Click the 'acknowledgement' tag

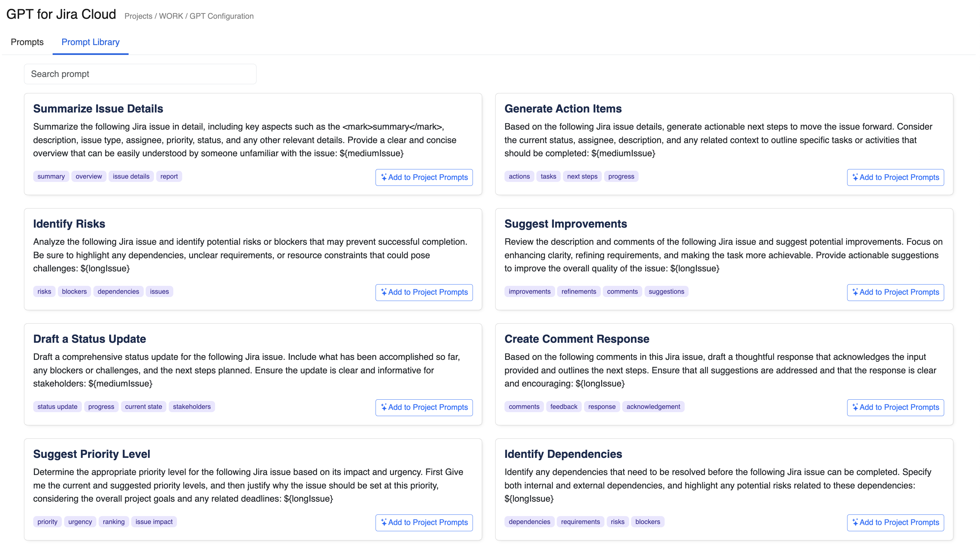point(653,407)
